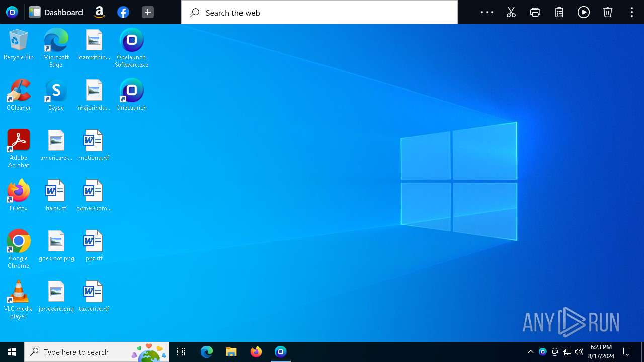Click the OneLaunch logo in top bar
This screenshot has width=644, height=362.
point(12,12)
